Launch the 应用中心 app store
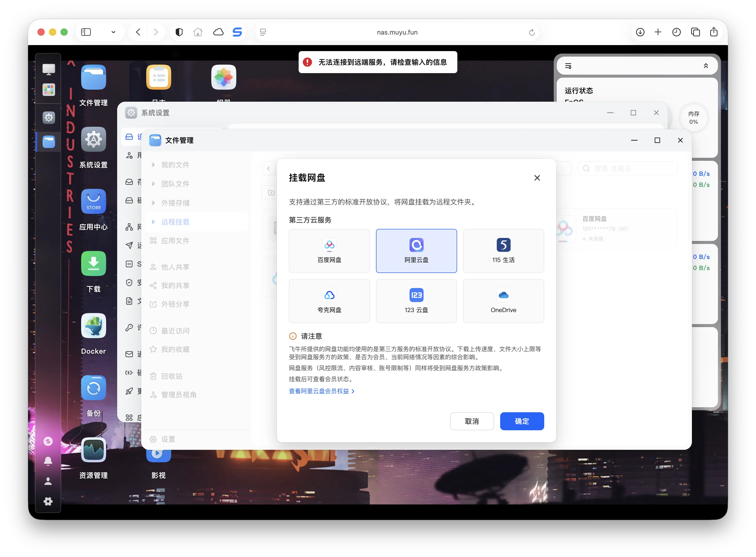 93,202
